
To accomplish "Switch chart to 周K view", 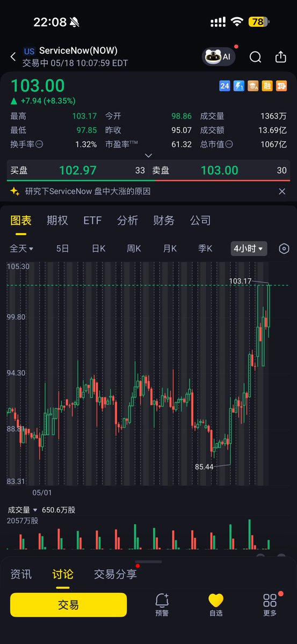I will 134,248.
